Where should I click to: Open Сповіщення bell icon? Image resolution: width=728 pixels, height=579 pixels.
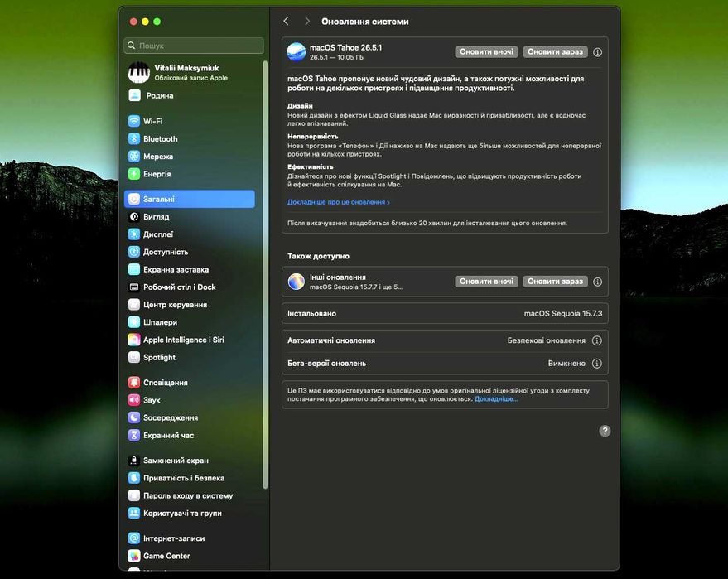(x=133, y=383)
